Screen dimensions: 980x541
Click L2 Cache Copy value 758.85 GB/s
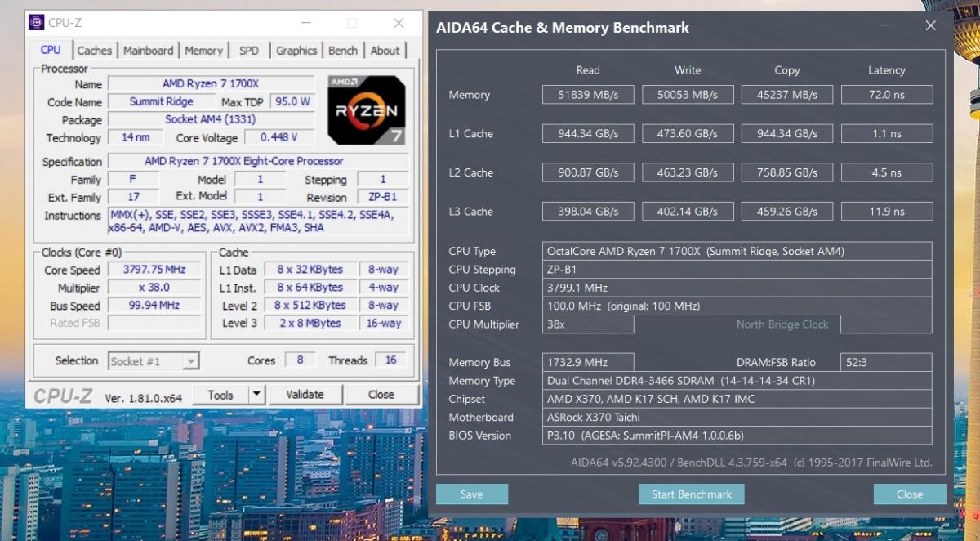pyautogui.click(x=787, y=172)
